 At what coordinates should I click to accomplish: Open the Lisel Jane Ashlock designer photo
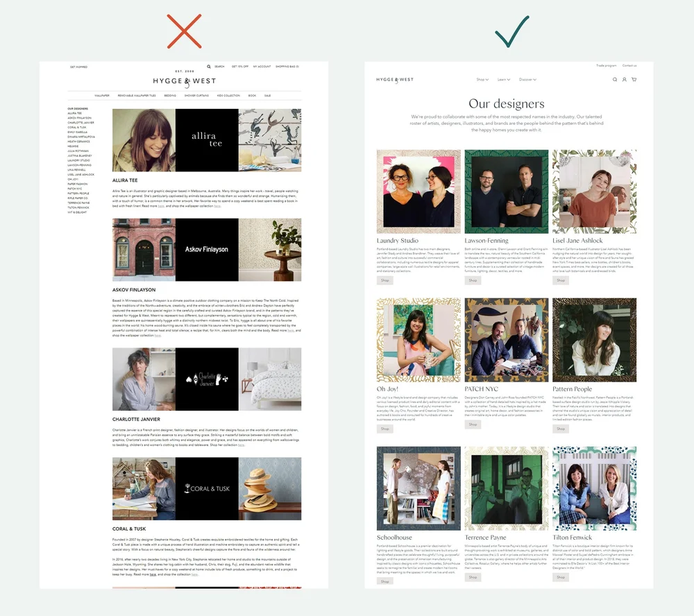pos(595,191)
